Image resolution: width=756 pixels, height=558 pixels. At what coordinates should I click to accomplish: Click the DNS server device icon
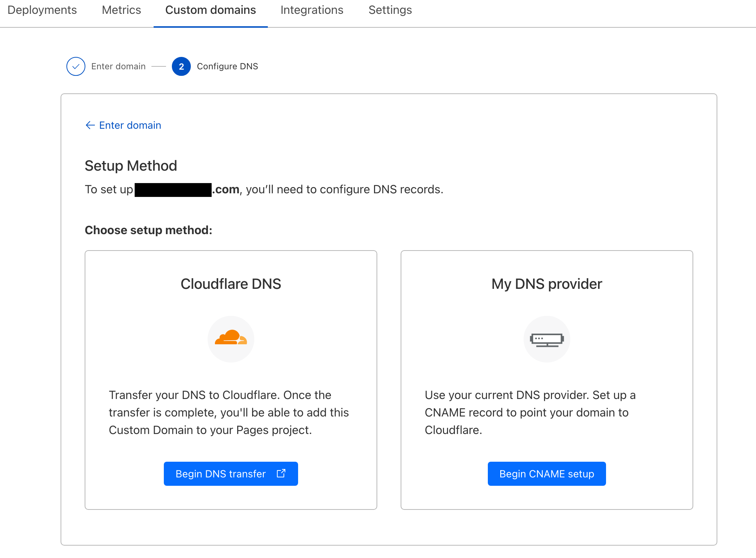pyautogui.click(x=547, y=340)
